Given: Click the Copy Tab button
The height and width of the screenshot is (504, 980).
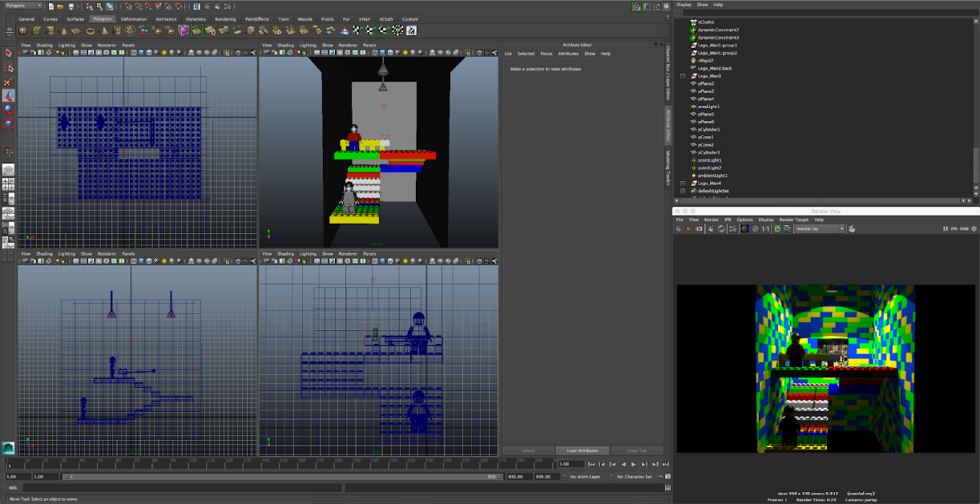Looking at the screenshot, I should coord(638,450).
